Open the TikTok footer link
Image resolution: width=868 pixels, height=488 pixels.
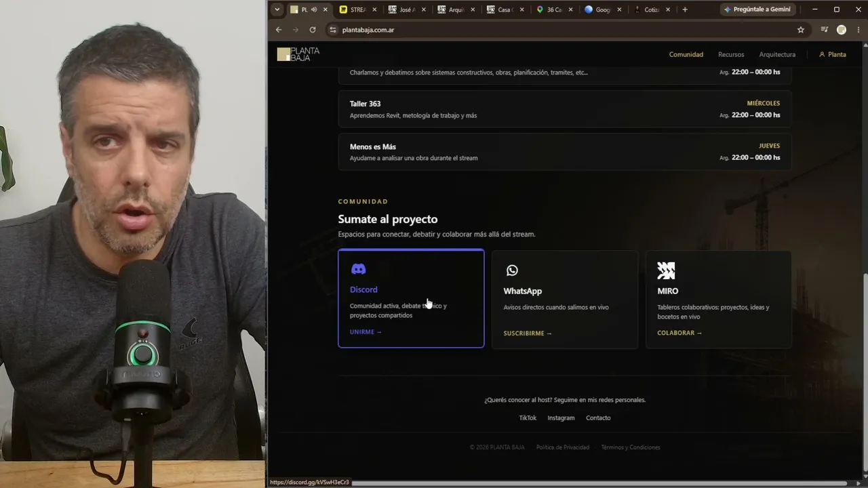528,418
